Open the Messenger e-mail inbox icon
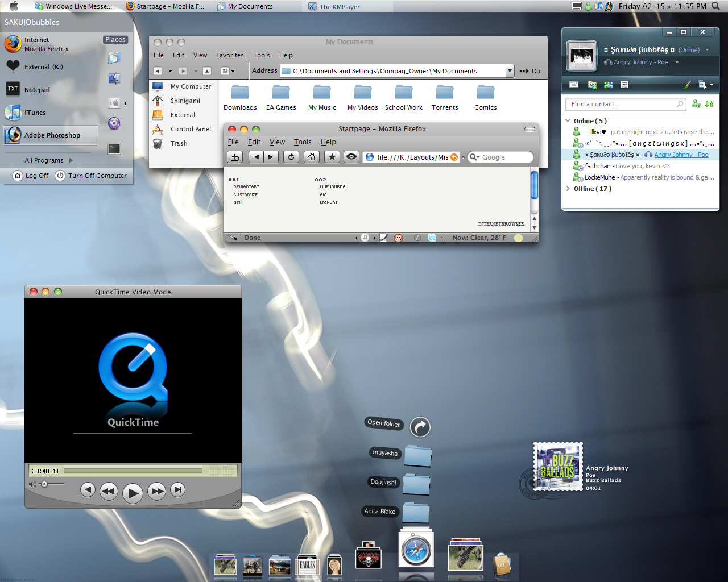The width and height of the screenshot is (728, 582). tap(574, 85)
